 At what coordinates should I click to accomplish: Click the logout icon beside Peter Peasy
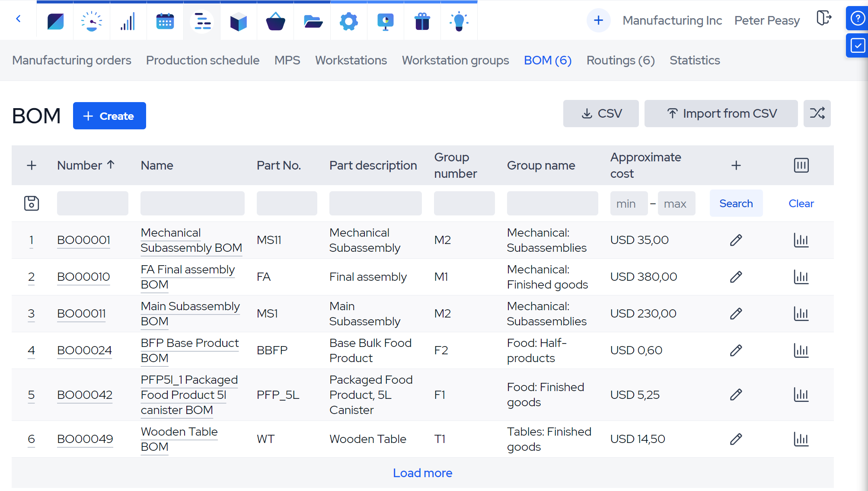pos(823,19)
